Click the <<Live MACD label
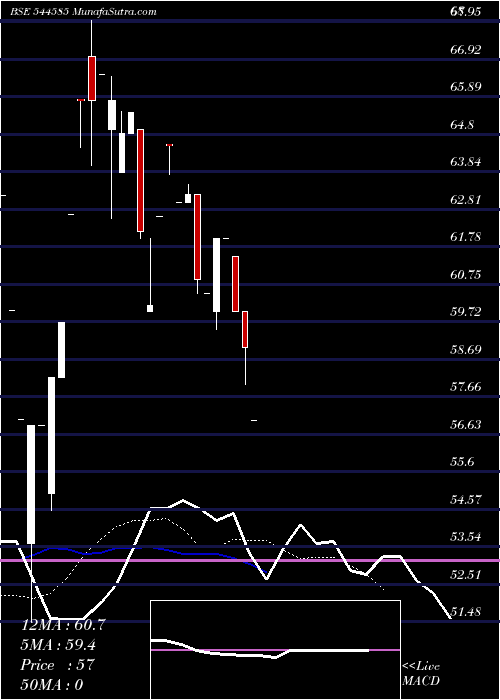The height and width of the screenshot is (700, 500). point(421,674)
